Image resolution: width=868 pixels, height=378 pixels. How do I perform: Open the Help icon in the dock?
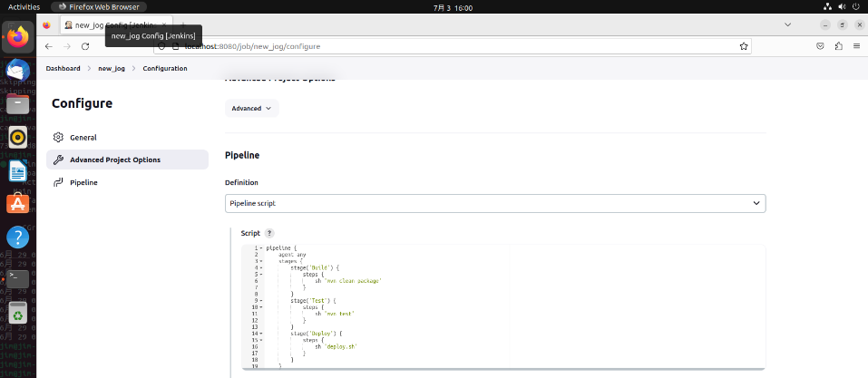point(18,237)
